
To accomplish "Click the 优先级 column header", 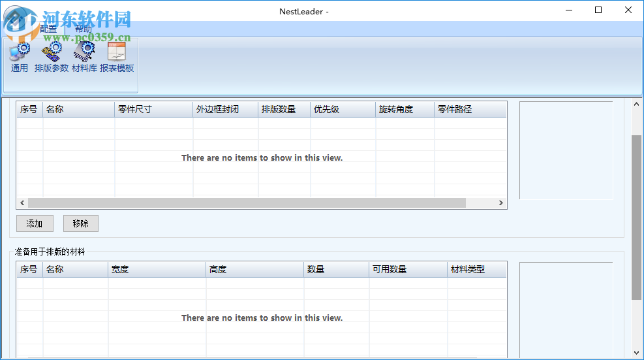I will (343, 110).
